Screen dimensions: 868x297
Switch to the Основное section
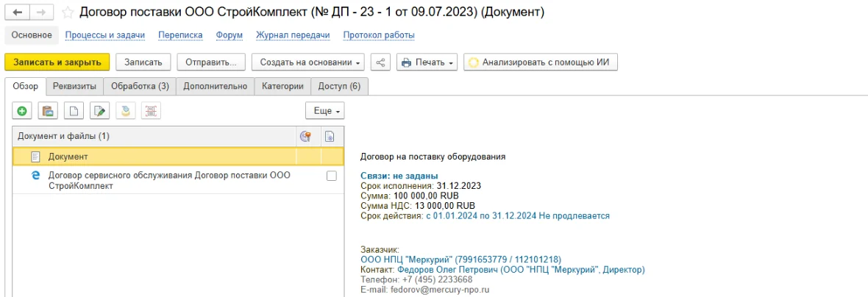pyautogui.click(x=32, y=35)
